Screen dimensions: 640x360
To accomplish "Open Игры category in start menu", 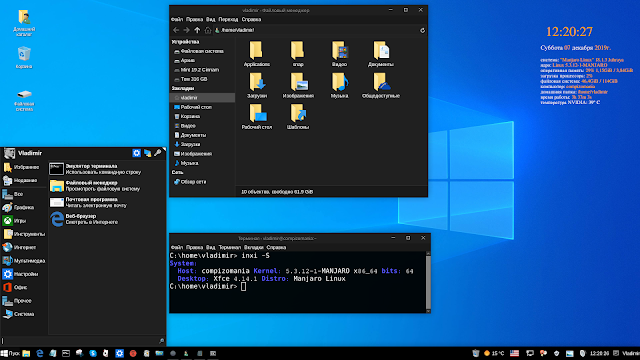I will tap(24, 221).
